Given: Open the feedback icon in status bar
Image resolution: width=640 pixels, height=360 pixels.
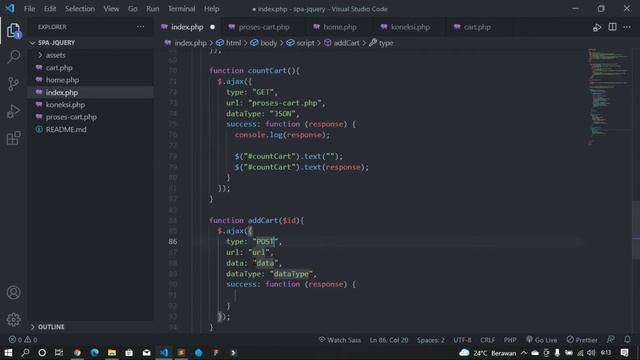Looking at the screenshot, I should click(x=611, y=340).
